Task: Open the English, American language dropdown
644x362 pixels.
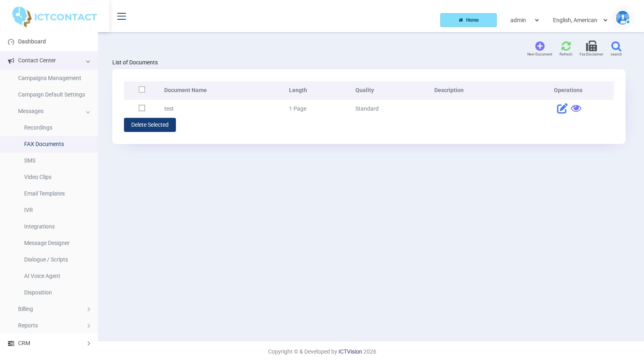Action: [580, 20]
